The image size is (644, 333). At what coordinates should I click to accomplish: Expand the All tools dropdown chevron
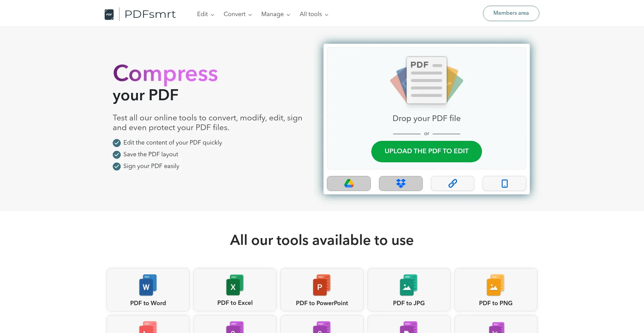[326, 15]
